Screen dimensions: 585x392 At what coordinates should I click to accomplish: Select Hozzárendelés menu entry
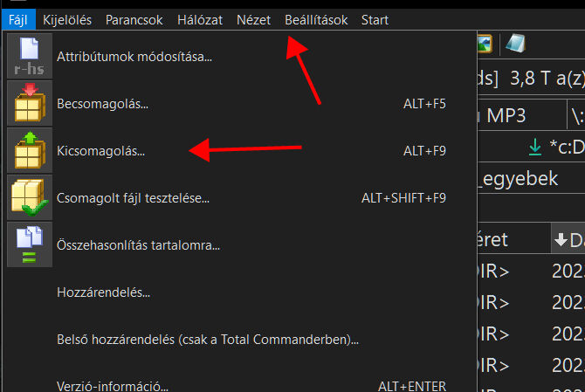[103, 292]
